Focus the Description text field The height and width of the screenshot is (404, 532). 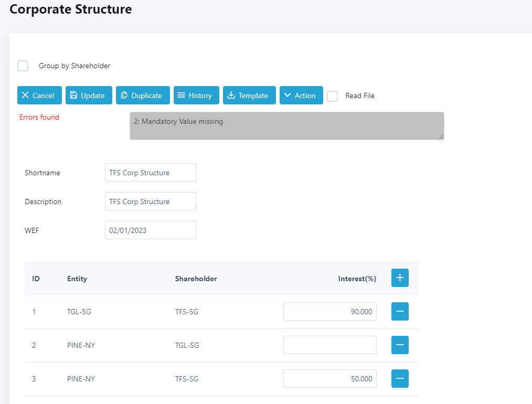tap(151, 201)
